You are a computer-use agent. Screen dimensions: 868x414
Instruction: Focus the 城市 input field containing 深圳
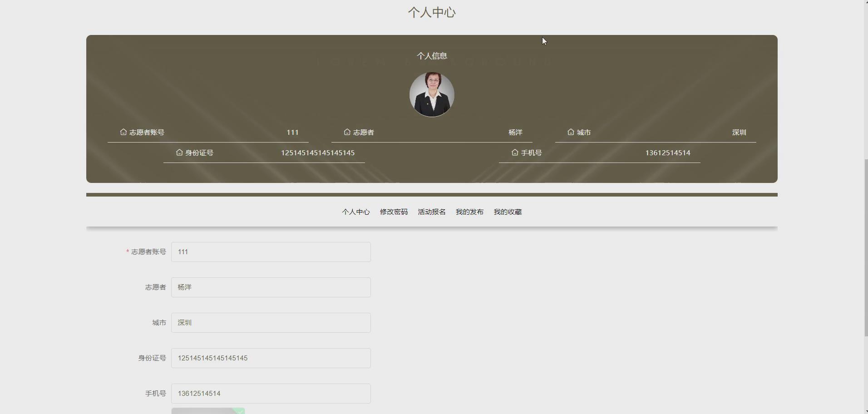pyautogui.click(x=271, y=323)
